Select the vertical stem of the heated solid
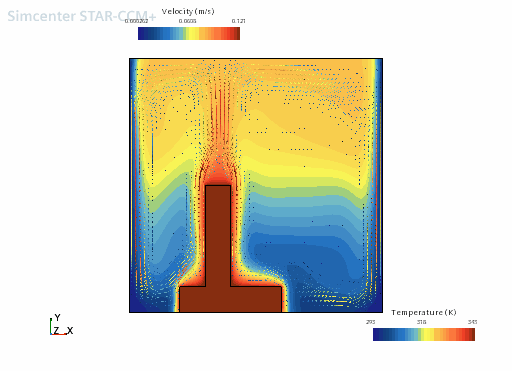This screenshot has width=512, height=371. 218,236
